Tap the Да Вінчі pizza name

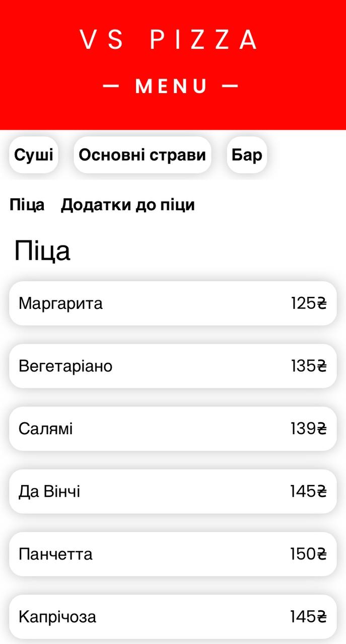[x=49, y=492]
